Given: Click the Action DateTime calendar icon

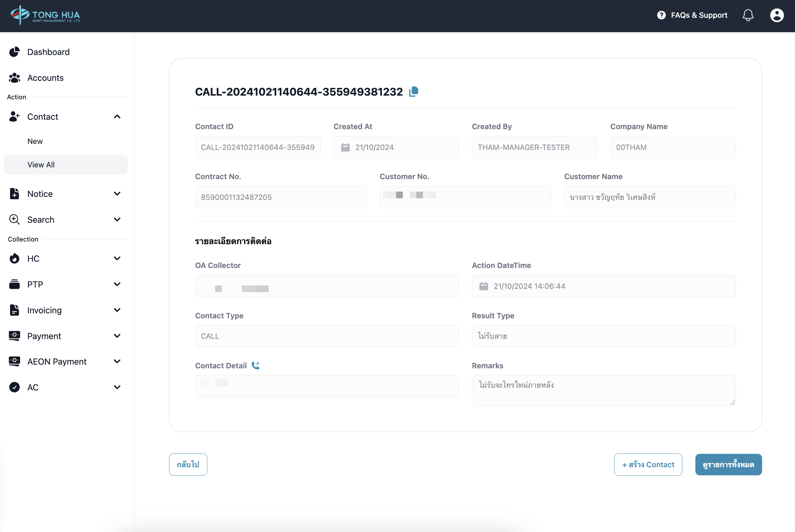Looking at the screenshot, I should point(483,286).
